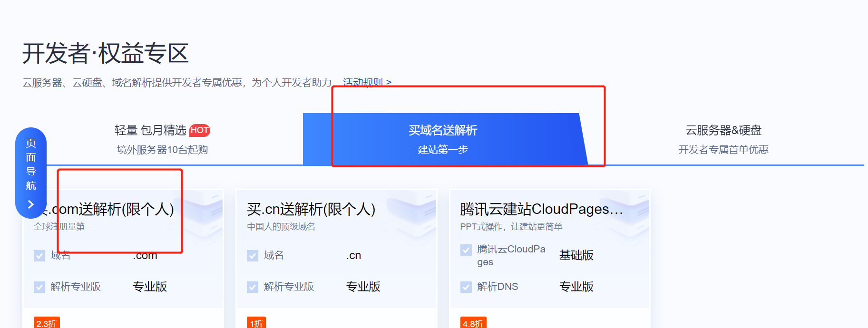Viewport: 868px width, 328px height.
Task: Click the 开发者·权益专区 heading
Action: tap(106, 53)
